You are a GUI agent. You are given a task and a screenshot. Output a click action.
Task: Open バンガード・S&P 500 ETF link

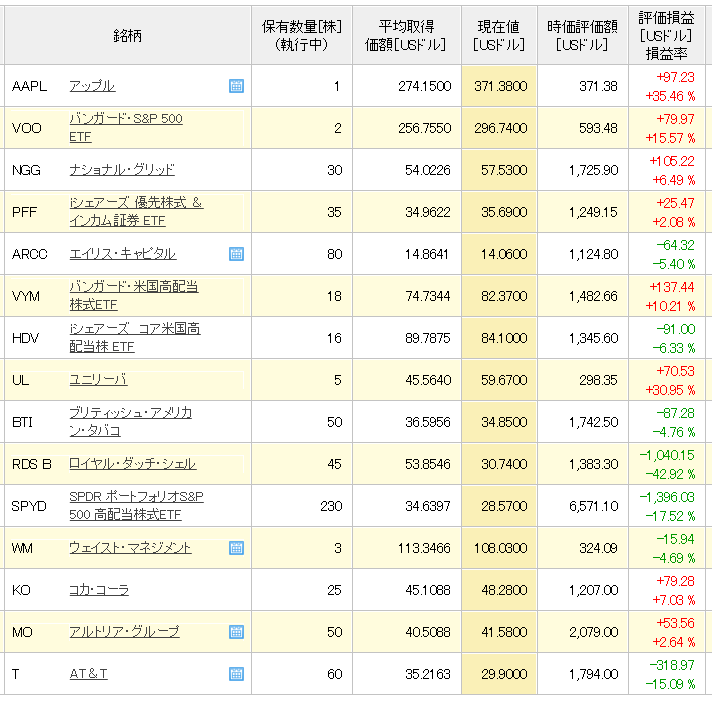click(x=126, y=128)
